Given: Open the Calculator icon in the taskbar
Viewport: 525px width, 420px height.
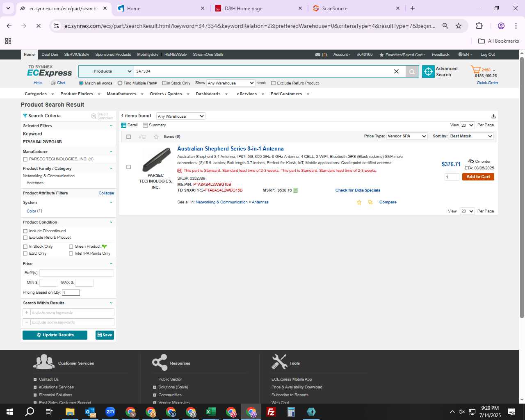Looking at the screenshot, I should click(291, 412).
